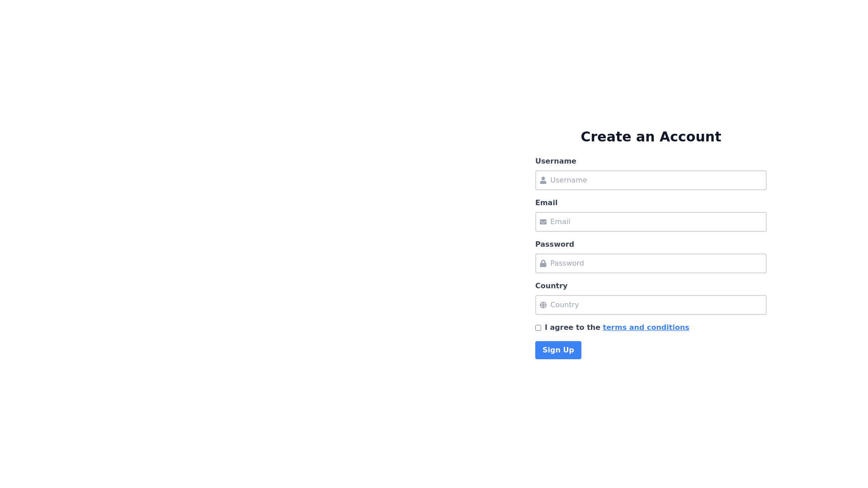The width and height of the screenshot is (868, 488).
Task: Click the bold Email label above its field
Action: tap(546, 203)
